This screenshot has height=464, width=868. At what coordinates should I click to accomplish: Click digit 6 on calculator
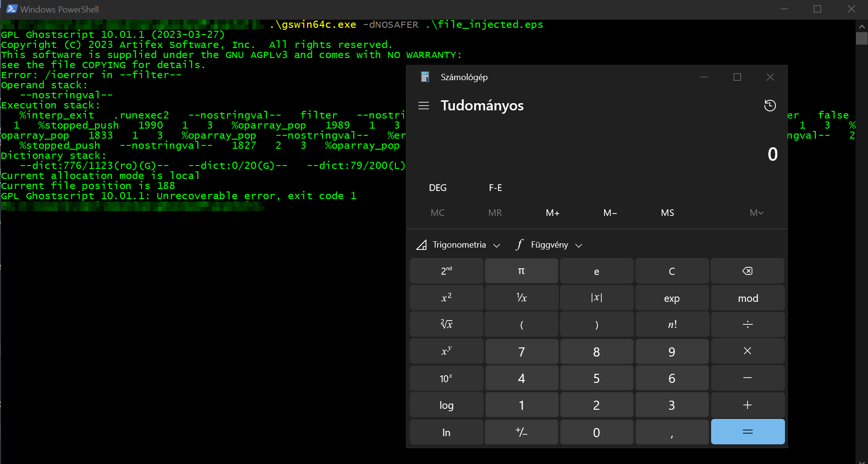point(672,378)
